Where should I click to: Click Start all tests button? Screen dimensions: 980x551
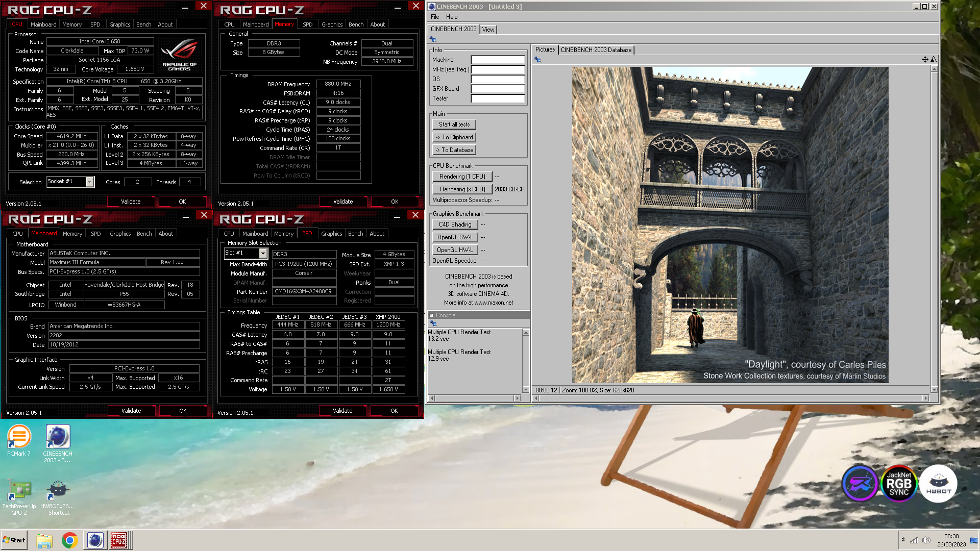point(454,124)
